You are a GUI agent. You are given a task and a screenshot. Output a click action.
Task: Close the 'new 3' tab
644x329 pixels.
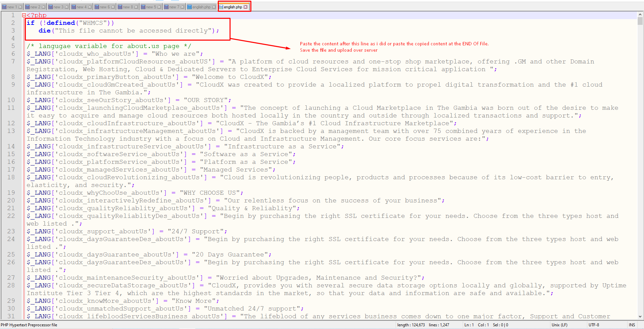click(x=66, y=7)
